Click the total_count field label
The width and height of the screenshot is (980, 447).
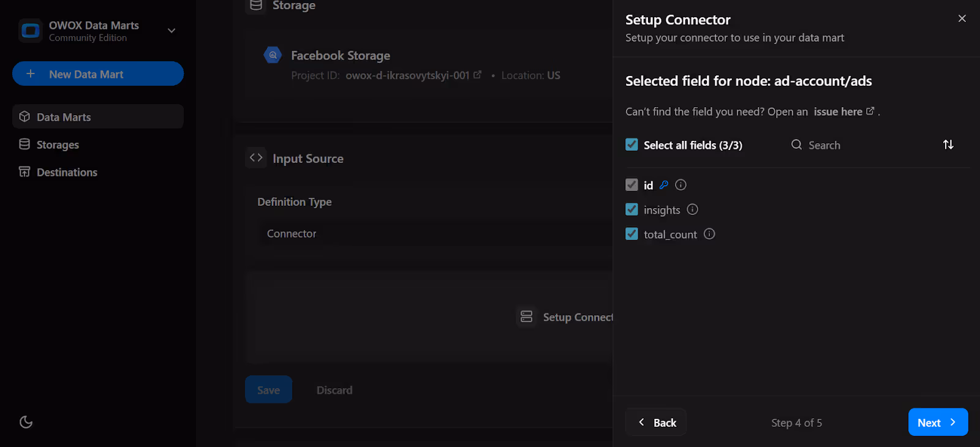pos(670,235)
